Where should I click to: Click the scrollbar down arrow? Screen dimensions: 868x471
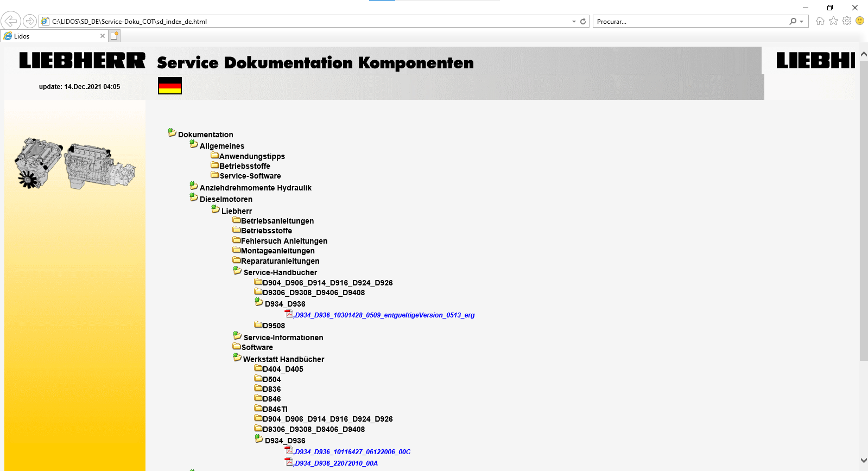864,460
